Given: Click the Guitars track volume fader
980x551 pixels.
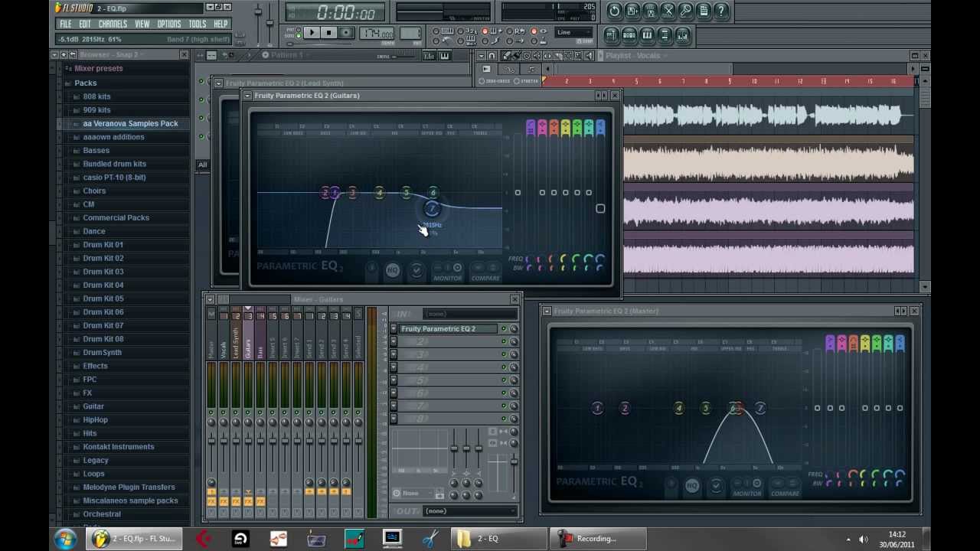Looking at the screenshot, I should coord(248,440).
